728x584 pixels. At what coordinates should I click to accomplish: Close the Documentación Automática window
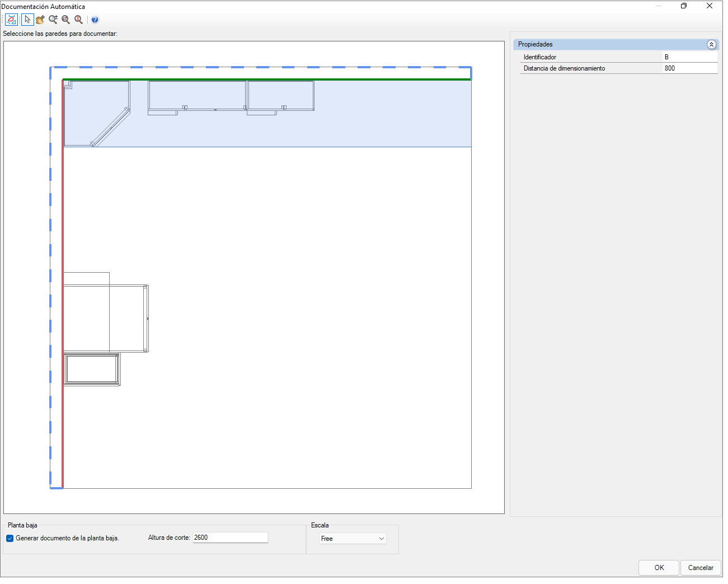[x=710, y=6]
